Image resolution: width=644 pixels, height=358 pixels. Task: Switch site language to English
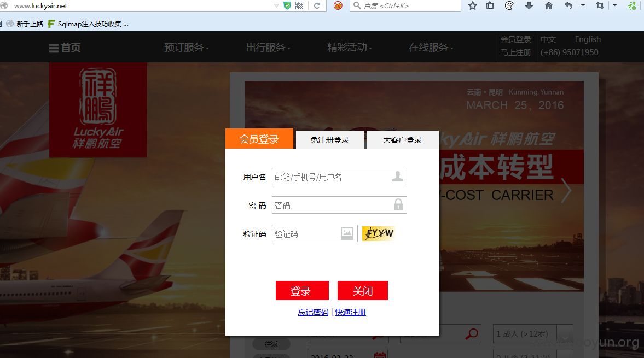pos(588,39)
